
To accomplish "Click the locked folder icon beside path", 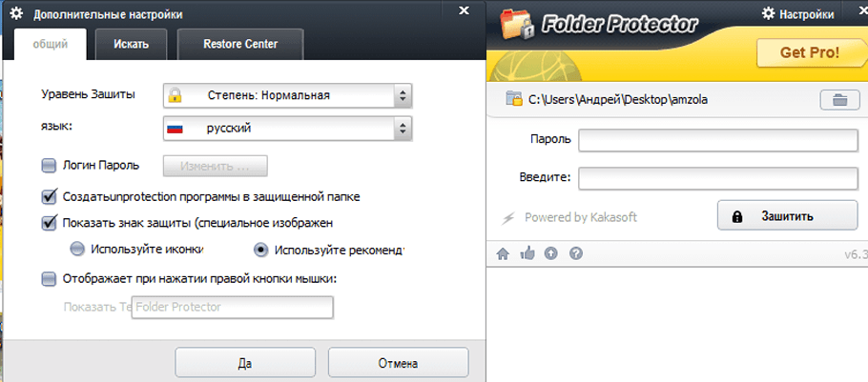I will 514,99.
